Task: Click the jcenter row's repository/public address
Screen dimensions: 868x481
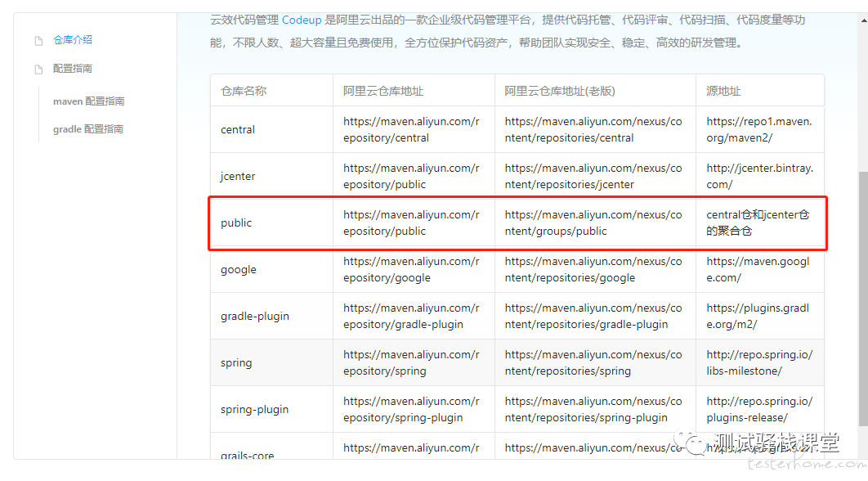Action: click(411, 176)
